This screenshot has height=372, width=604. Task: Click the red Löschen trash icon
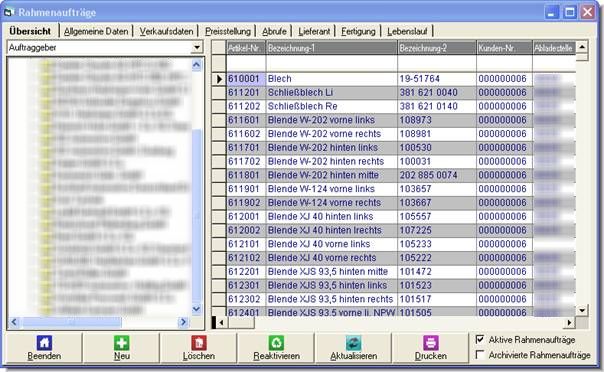coord(199,342)
